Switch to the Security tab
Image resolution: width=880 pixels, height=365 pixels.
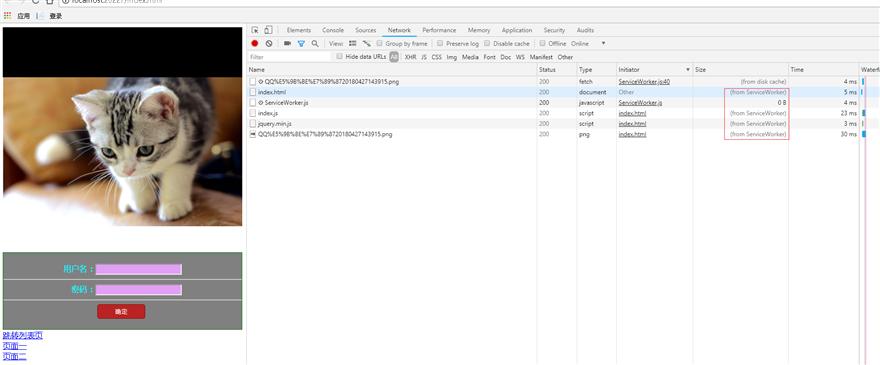tap(554, 30)
